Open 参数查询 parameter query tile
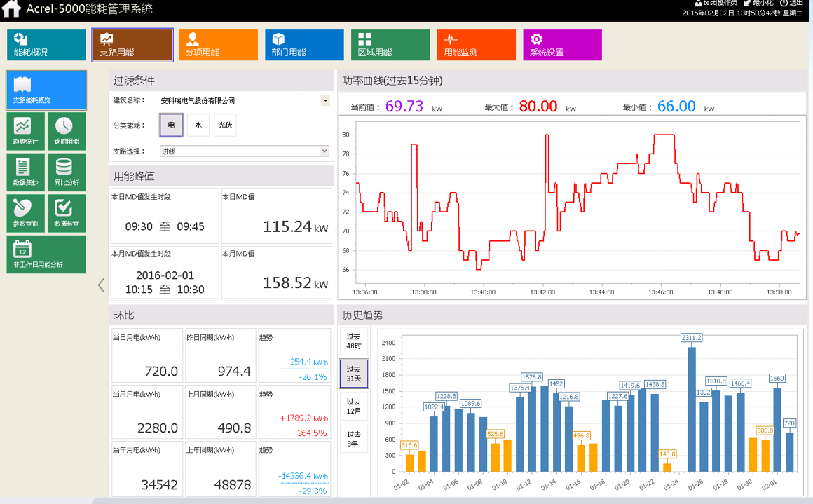This screenshot has width=813, height=504. click(x=25, y=213)
